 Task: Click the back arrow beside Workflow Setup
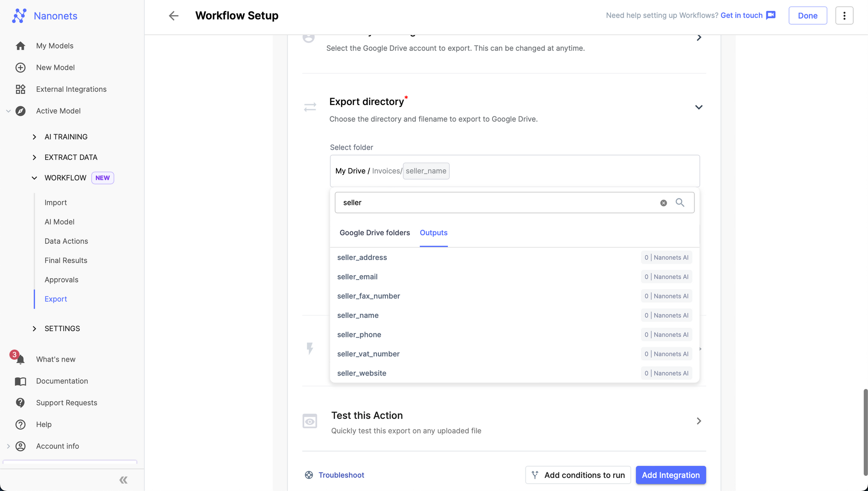point(174,16)
